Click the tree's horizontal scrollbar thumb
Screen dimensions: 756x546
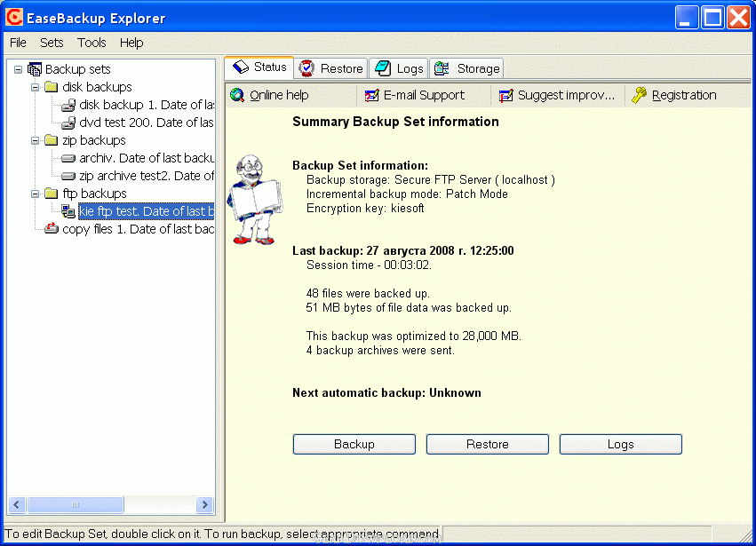[76, 504]
